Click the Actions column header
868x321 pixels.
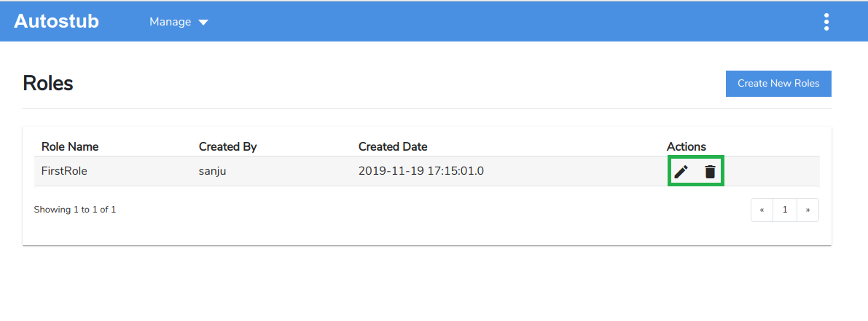(x=686, y=146)
